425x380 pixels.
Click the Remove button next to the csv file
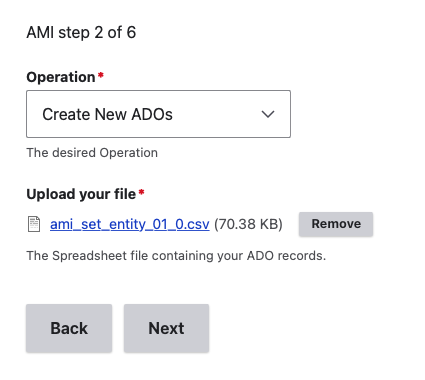[336, 224]
